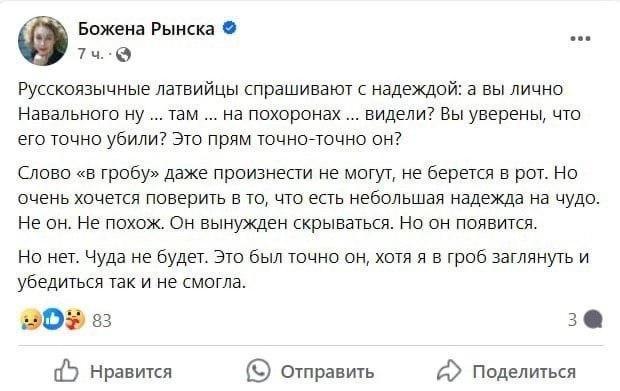The image size is (620, 391).
Task: Open the three-dot post options menu
Action: (x=580, y=39)
